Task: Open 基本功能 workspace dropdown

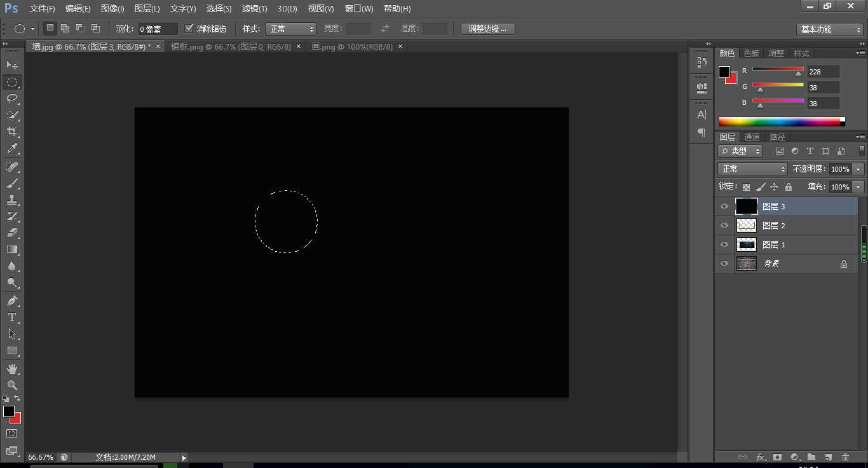Action: click(x=830, y=29)
